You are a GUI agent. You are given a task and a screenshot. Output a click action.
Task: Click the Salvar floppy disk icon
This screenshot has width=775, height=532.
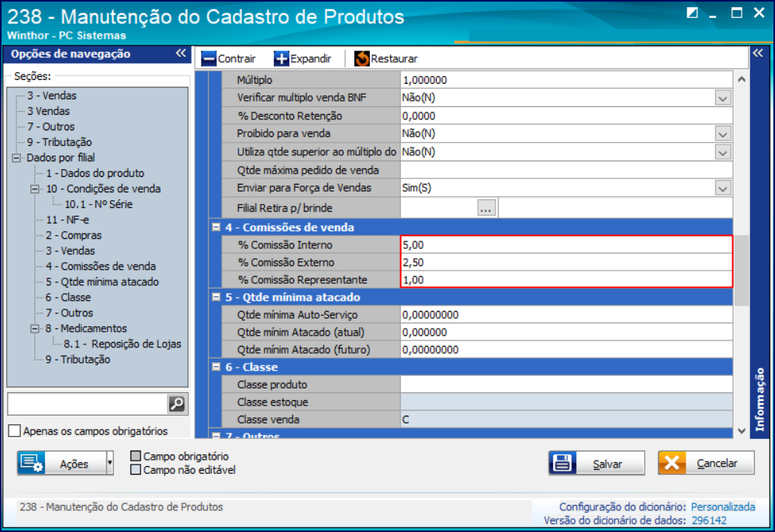tap(562, 463)
